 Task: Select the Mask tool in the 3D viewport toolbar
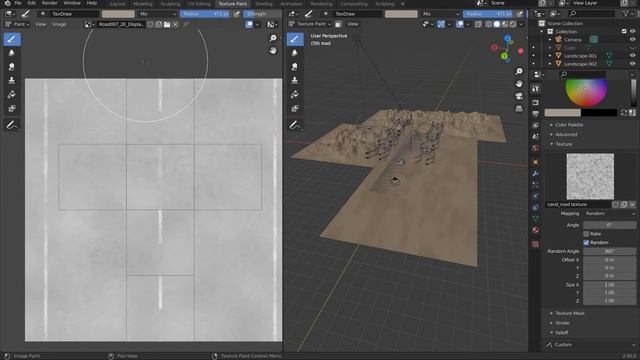(295, 109)
